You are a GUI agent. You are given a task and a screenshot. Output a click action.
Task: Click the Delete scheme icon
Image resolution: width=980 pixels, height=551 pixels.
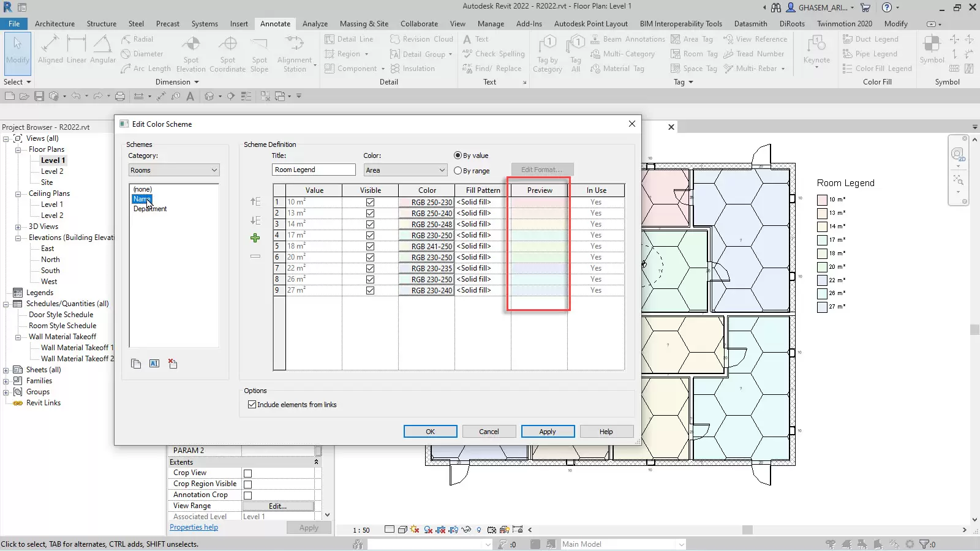pyautogui.click(x=173, y=364)
